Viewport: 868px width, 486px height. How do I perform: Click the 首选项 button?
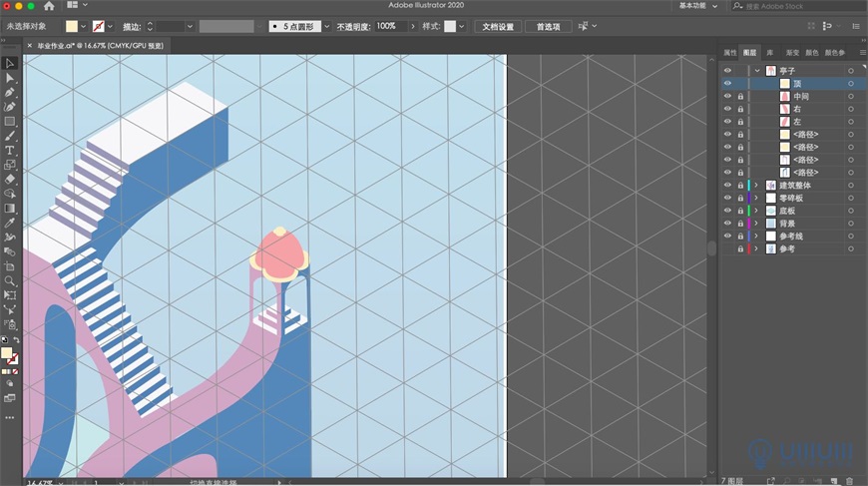[x=548, y=27]
